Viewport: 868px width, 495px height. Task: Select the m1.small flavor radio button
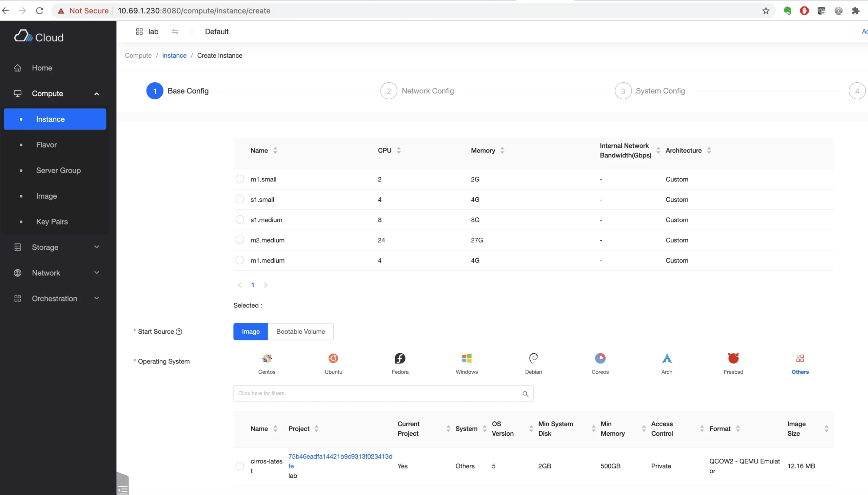click(240, 179)
